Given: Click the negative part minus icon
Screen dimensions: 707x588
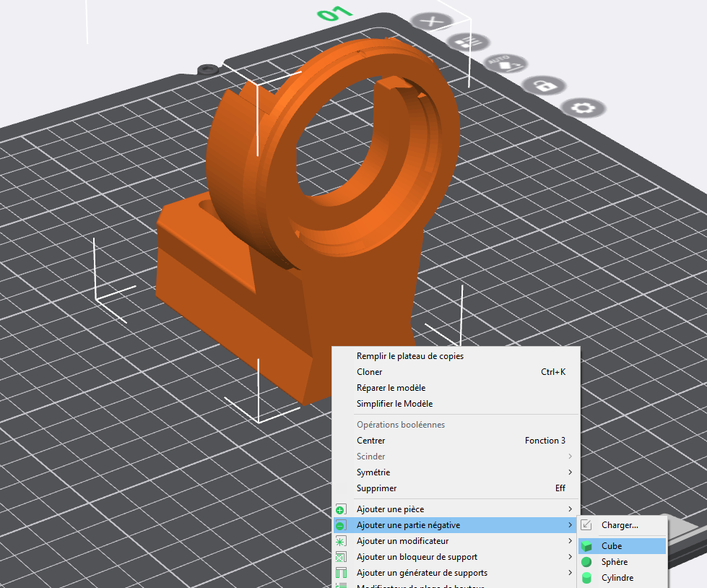Looking at the screenshot, I should 341,525.
